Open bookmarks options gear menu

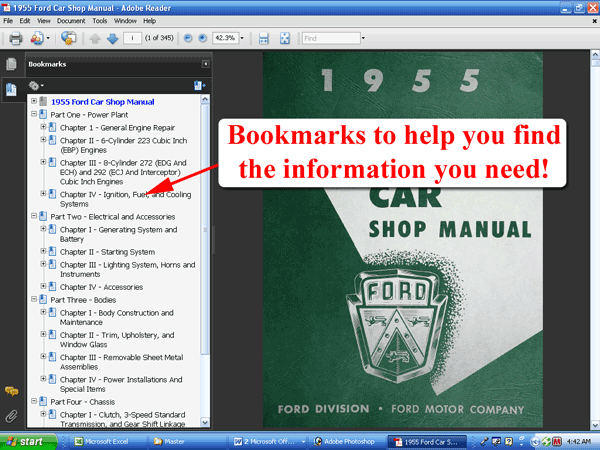[36, 85]
